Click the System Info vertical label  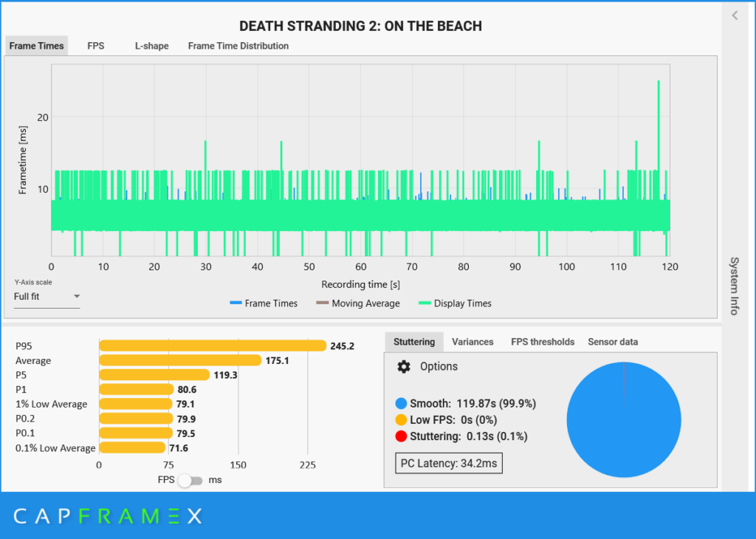click(735, 286)
